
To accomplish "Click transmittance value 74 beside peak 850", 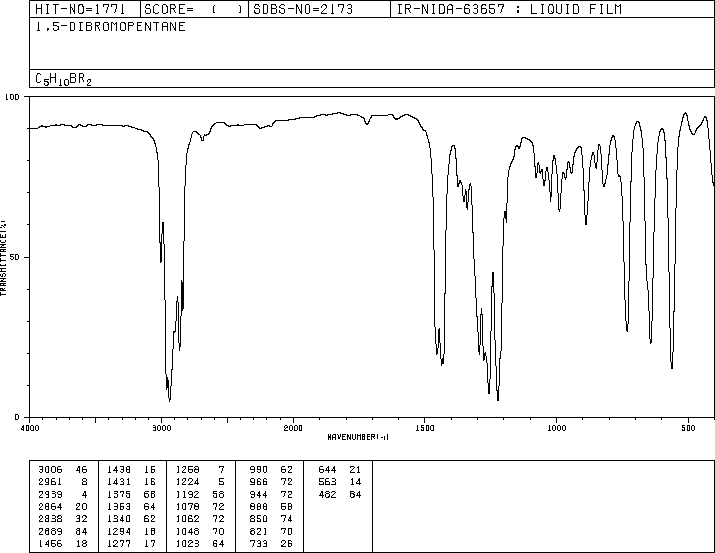I will (x=287, y=519).
